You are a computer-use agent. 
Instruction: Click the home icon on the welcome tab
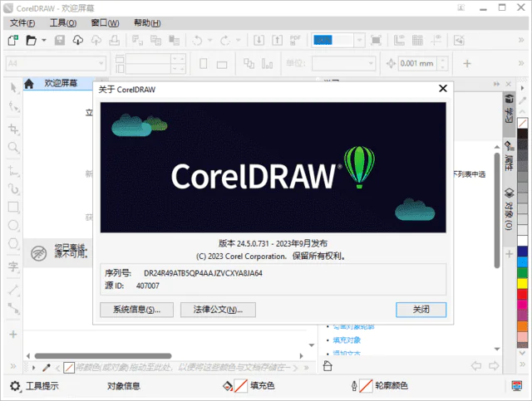[x=29, y=83]
